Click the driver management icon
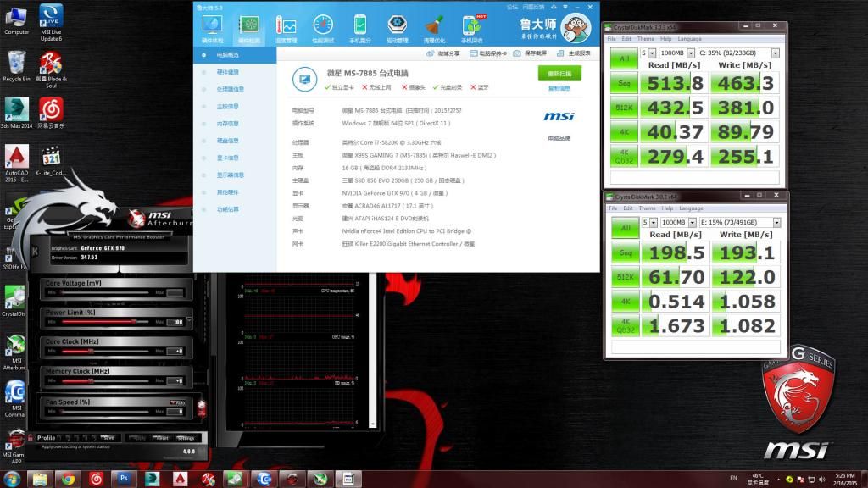 pyautogui.click(x=397, y=28)
